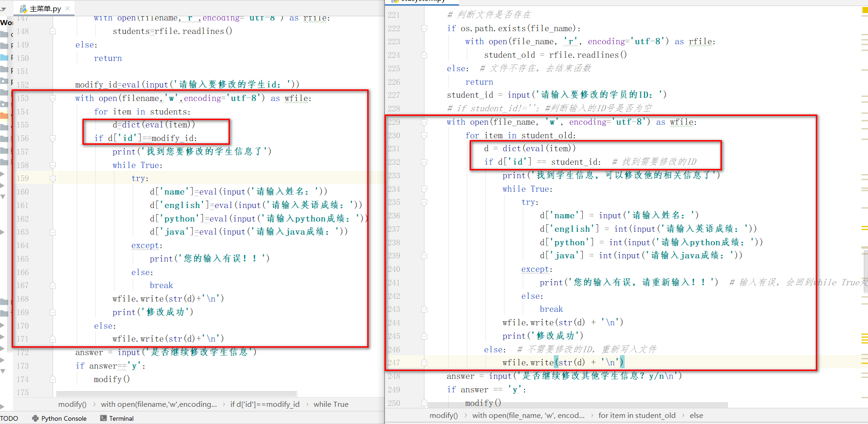This screenshot has width=868, height=424.
Task: Click line number 153 in left gutter
Action: click(22, 98)
